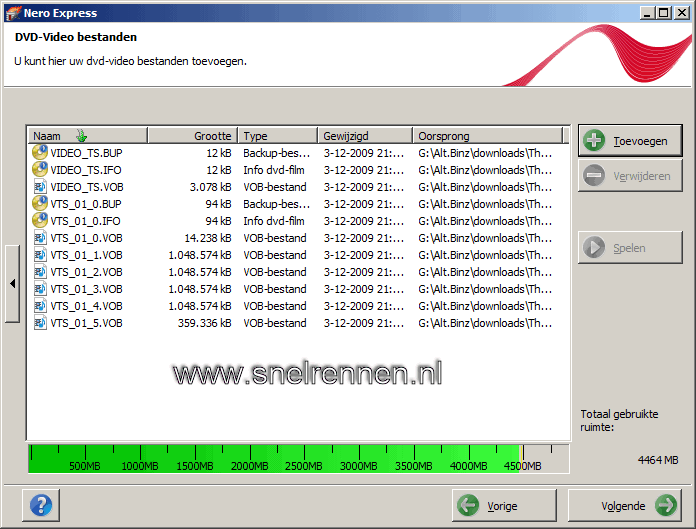The height and width of the screenshot is (529, 696).
Task: Click Info dvd-film type of VIDEO_TS.IFO
Action: 273,170
